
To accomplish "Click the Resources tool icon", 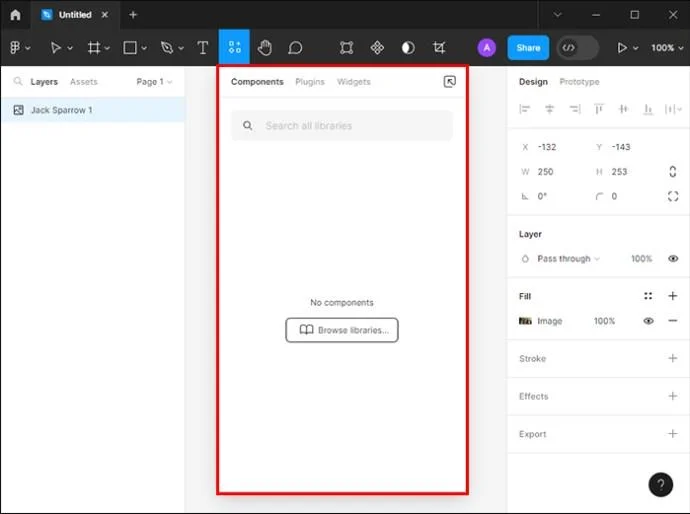I will (234, 47).
